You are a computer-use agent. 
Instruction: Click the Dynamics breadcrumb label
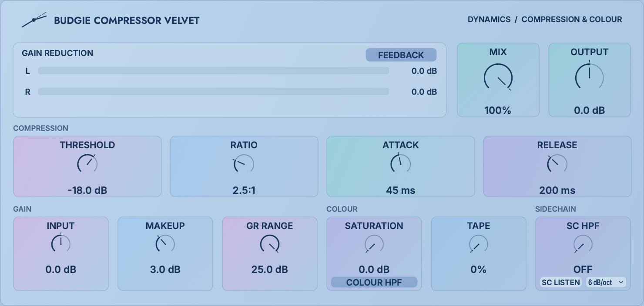point(489,20)
